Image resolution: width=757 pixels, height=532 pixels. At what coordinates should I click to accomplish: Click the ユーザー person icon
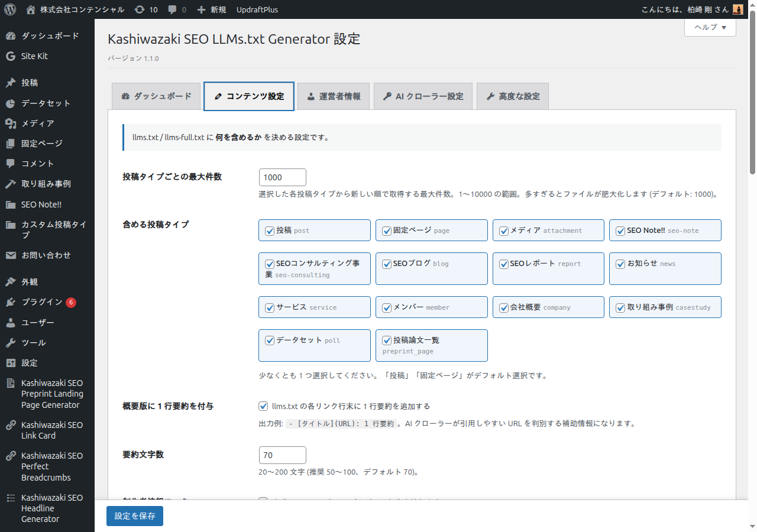coord(11,323)
